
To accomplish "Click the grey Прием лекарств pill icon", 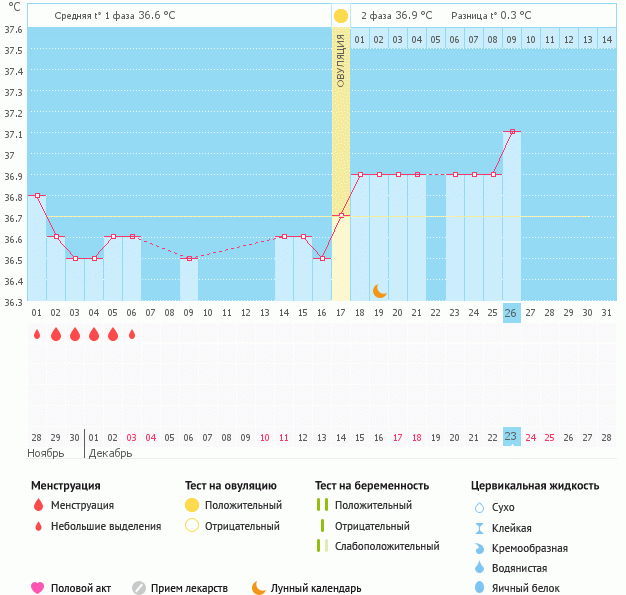I will (139, 588).
